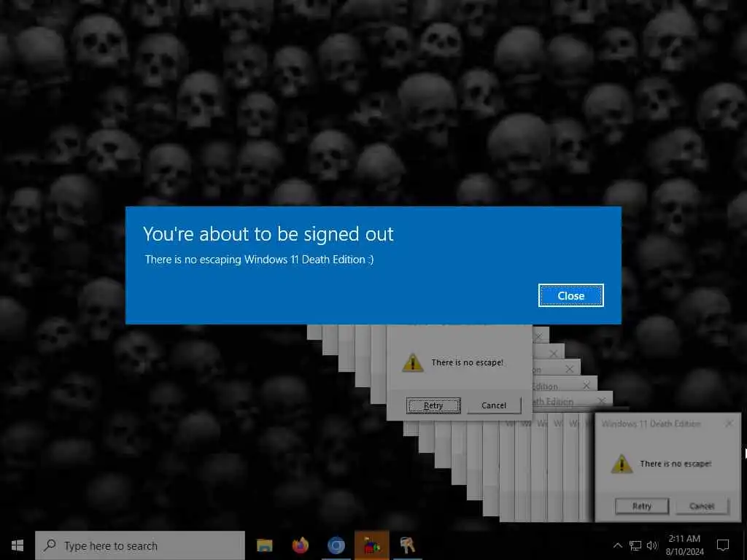Click Close on the signed out dialog
This screenshot has height=560, width=747.
(x=570, y=296)
